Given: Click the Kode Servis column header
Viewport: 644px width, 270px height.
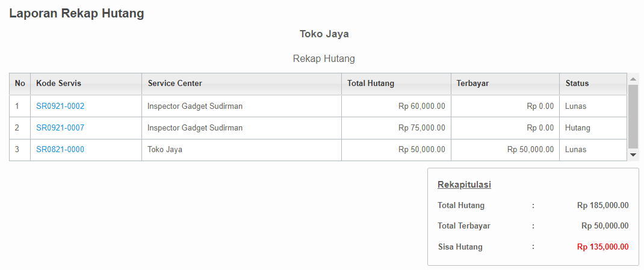Looking at the screenshot, I should coord(86,84).
